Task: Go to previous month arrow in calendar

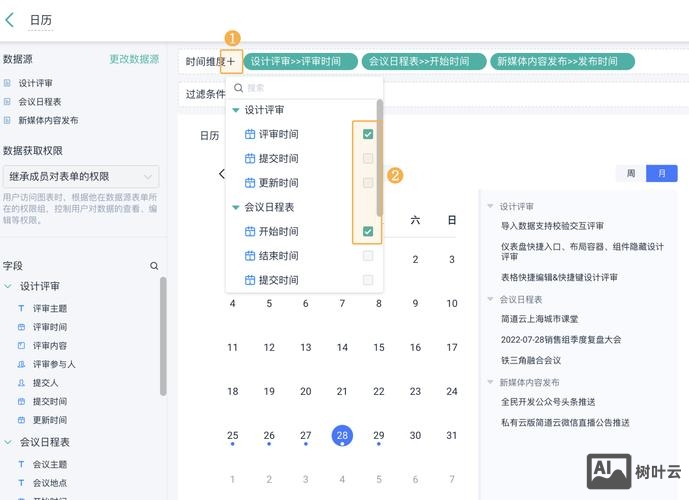Action: [x=222, y=174]
